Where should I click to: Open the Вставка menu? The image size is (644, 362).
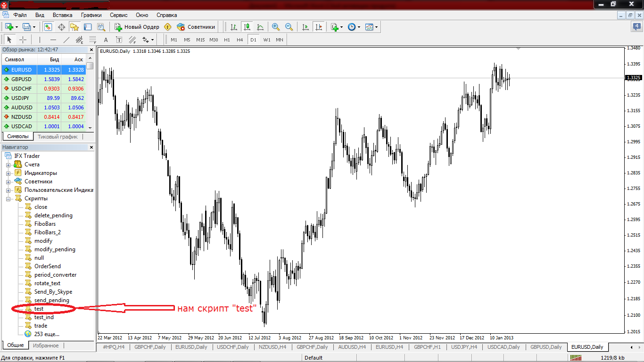tap(63, 15)
